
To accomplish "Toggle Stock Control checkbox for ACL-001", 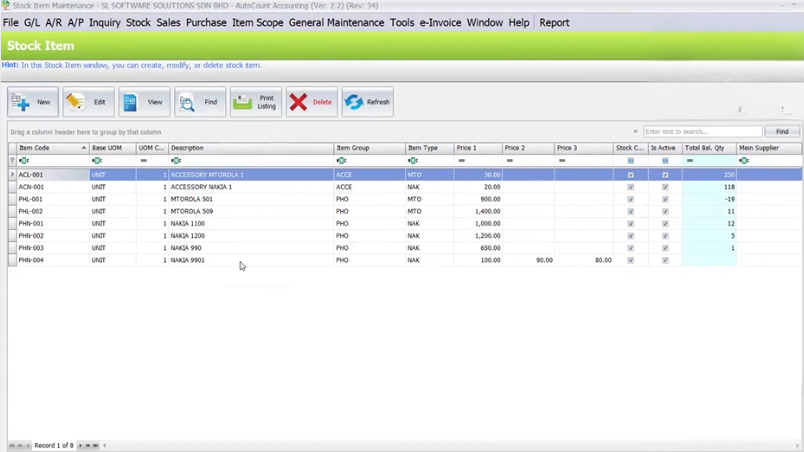I will coord(631,175).
